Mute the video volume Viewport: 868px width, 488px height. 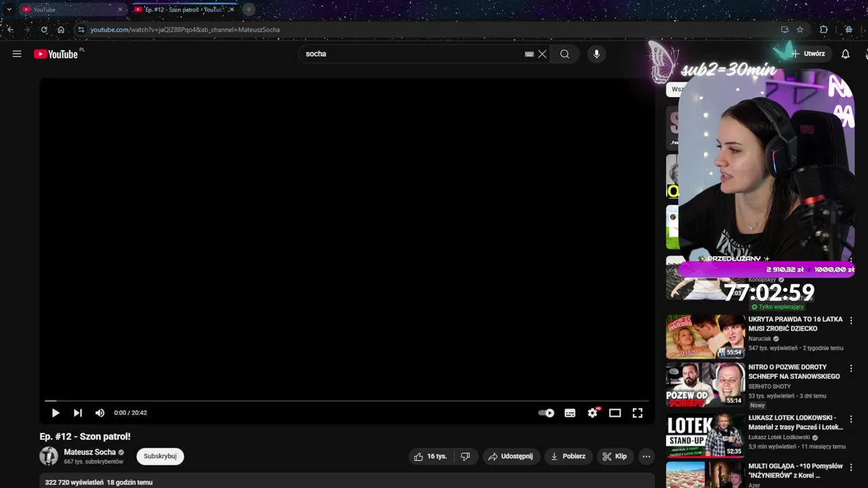(x=100, y=413)
